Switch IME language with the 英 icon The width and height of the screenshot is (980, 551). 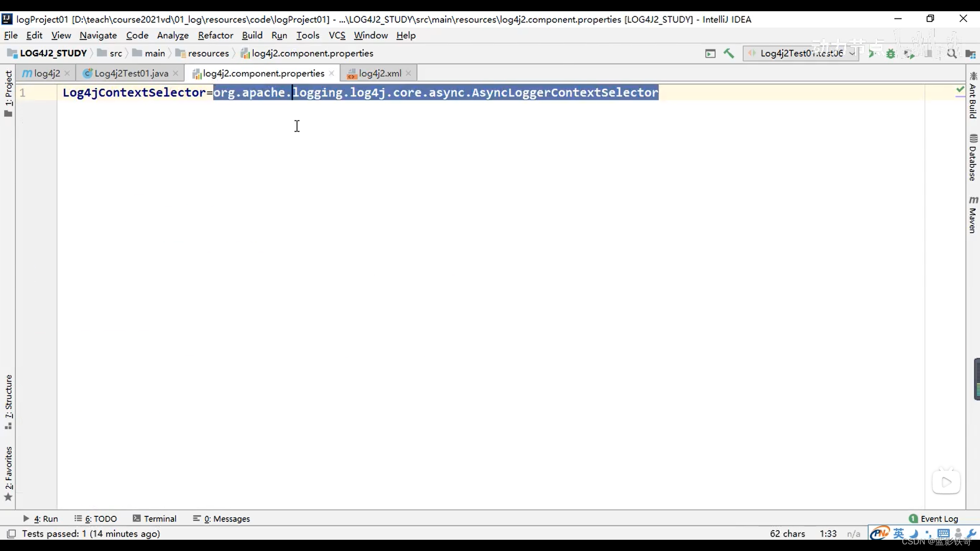pos(899,534)
